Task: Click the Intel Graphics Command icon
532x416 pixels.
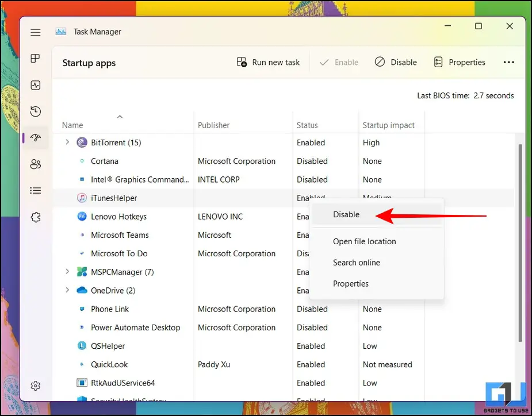Action: click(x=82, y=179)
